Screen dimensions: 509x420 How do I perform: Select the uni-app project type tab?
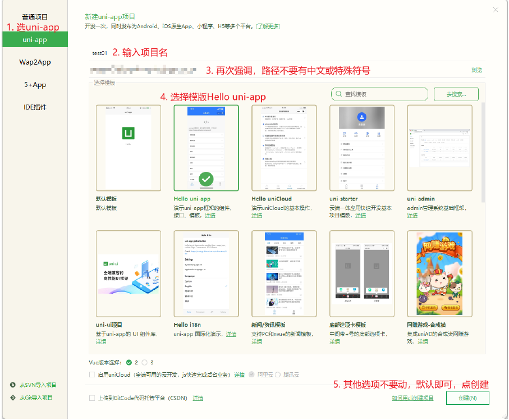[x=35, y=40]
